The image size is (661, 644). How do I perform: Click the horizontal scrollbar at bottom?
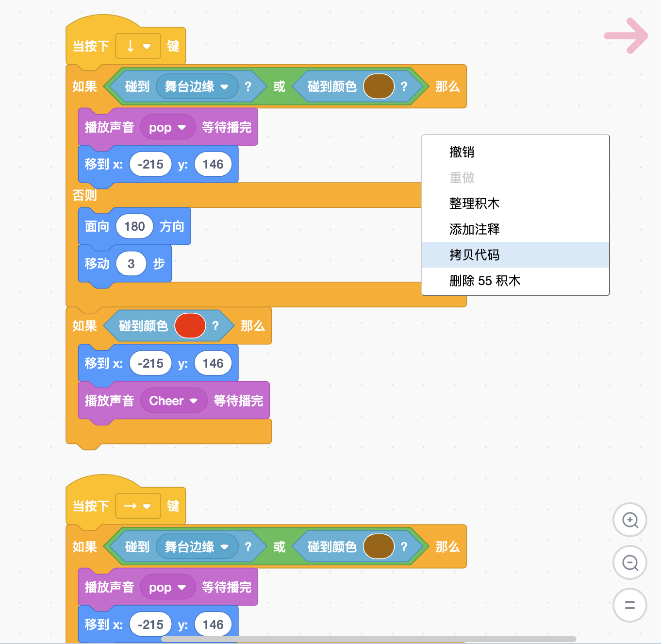pos(368,639)
